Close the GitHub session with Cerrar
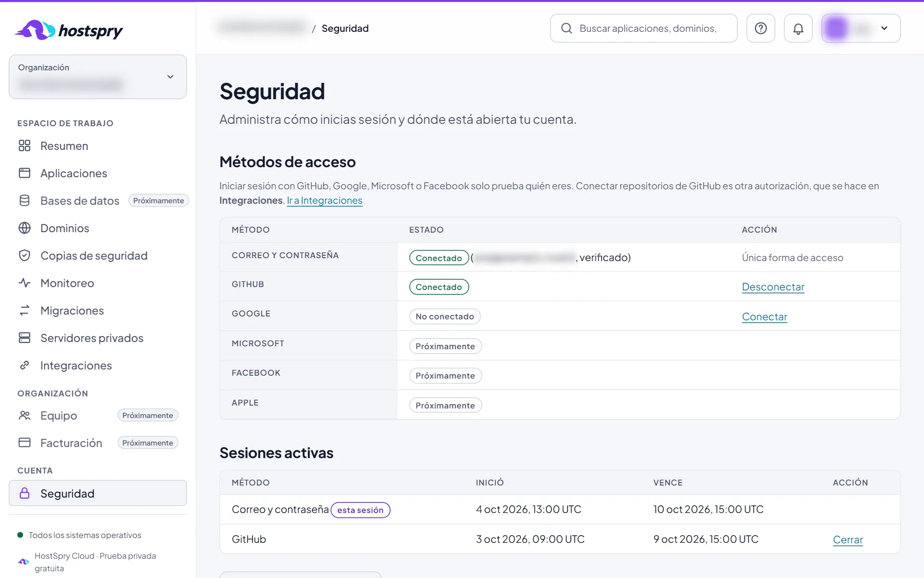 pyautogui.click(x=847, y=539)
